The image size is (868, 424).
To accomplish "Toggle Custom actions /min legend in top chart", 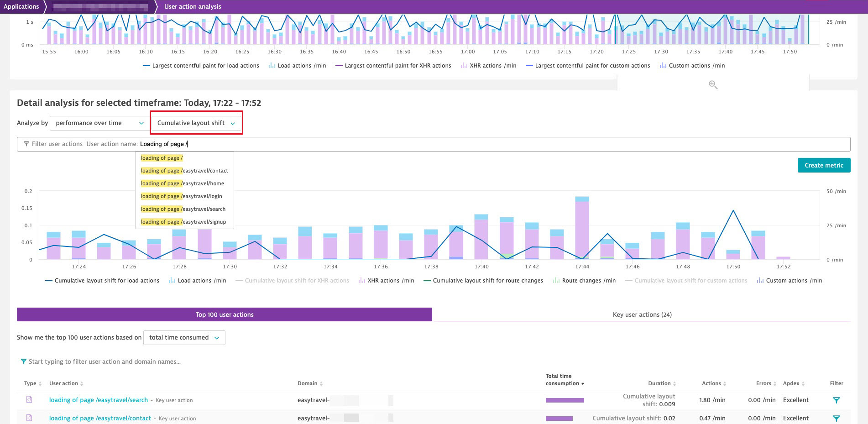I will pyautogui.click(x=692, y=66).
